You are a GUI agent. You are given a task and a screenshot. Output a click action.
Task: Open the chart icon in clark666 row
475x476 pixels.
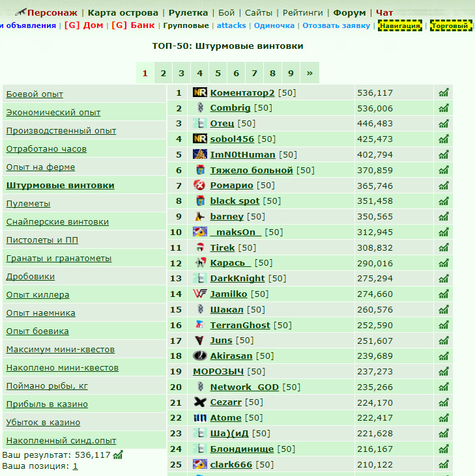[x=444, y=464]
